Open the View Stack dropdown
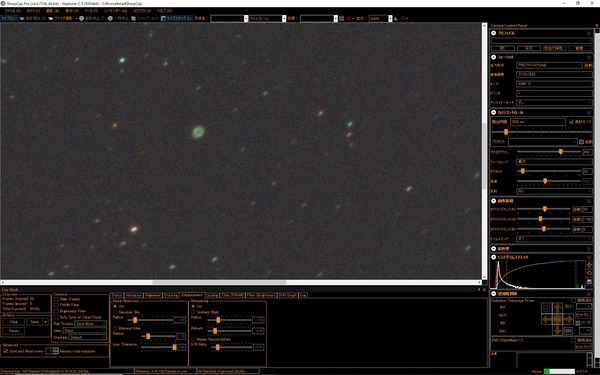Viewport: 600px width, 375px height. (85, 331)
